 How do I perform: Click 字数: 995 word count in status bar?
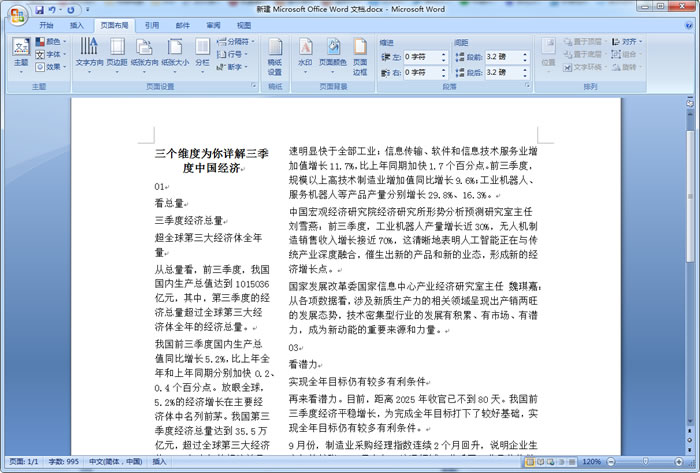click(x=62, y=462)
